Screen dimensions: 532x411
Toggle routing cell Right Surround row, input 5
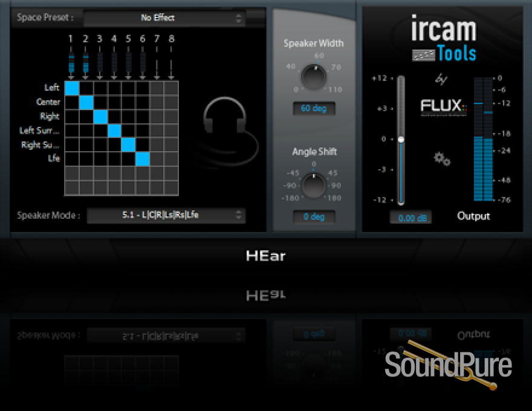tap(129, 145)
